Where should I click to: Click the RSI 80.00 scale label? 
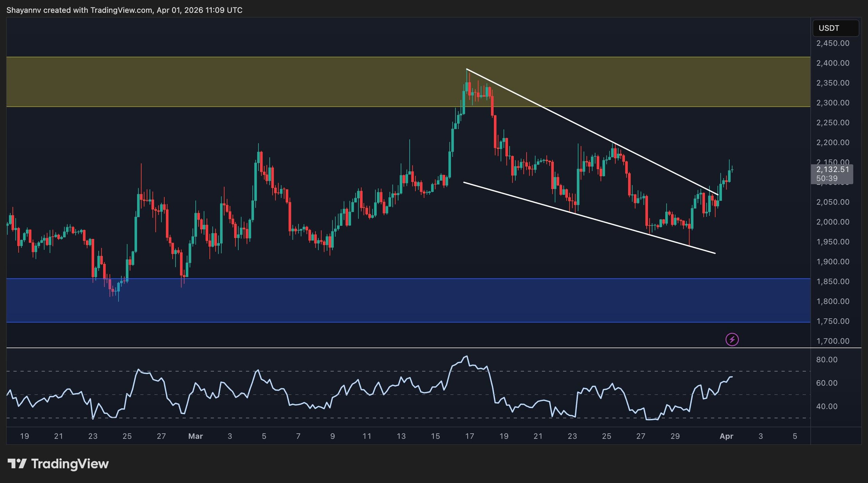click(826, 360)
